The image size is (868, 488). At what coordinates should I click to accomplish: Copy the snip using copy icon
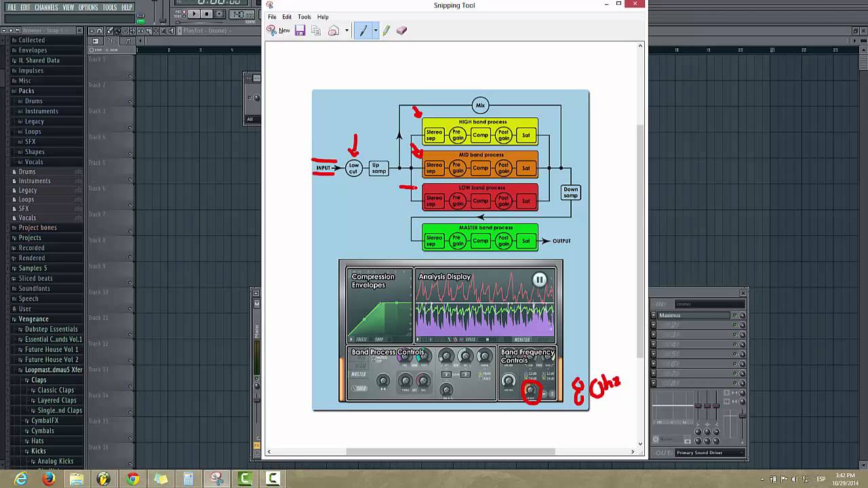(x=316, y=30)
